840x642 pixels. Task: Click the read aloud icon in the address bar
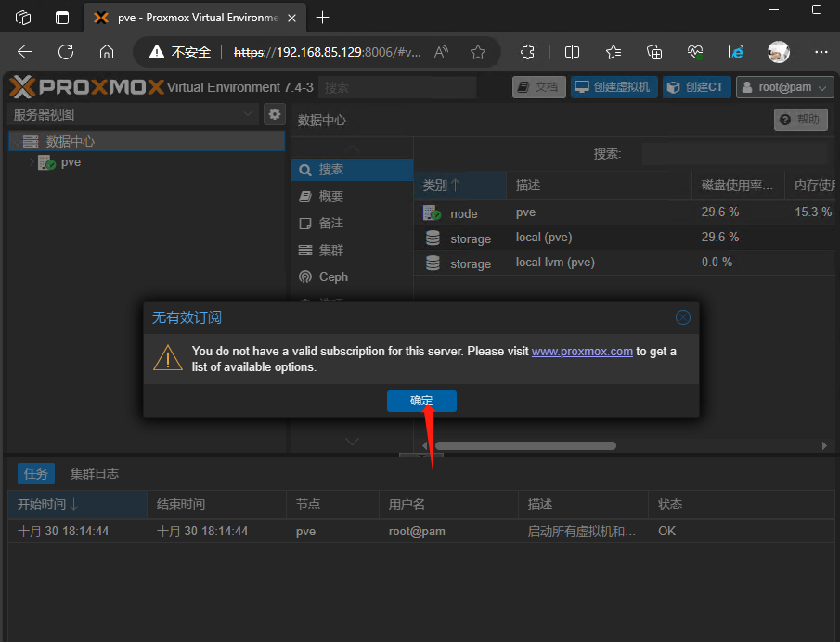point(442,52)
